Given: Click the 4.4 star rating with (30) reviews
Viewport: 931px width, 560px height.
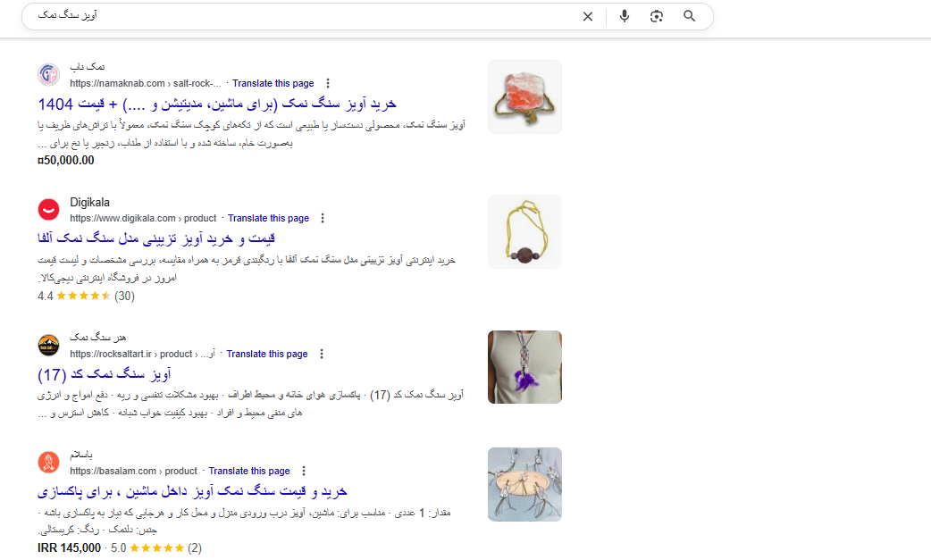Looking at the screenshot, I should (x=86, y=296).
